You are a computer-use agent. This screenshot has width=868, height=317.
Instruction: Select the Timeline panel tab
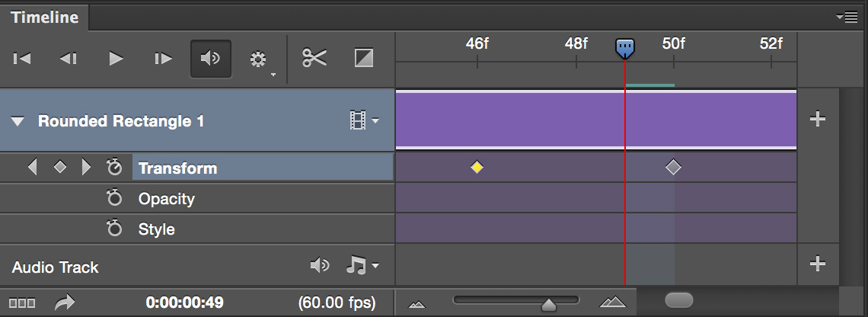click(43, 17)
